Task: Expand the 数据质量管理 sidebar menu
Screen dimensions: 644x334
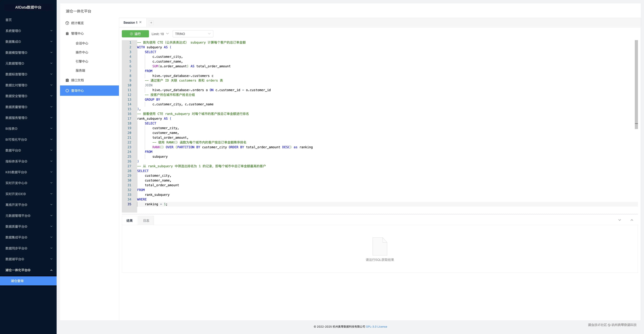Action: (28, 107)
